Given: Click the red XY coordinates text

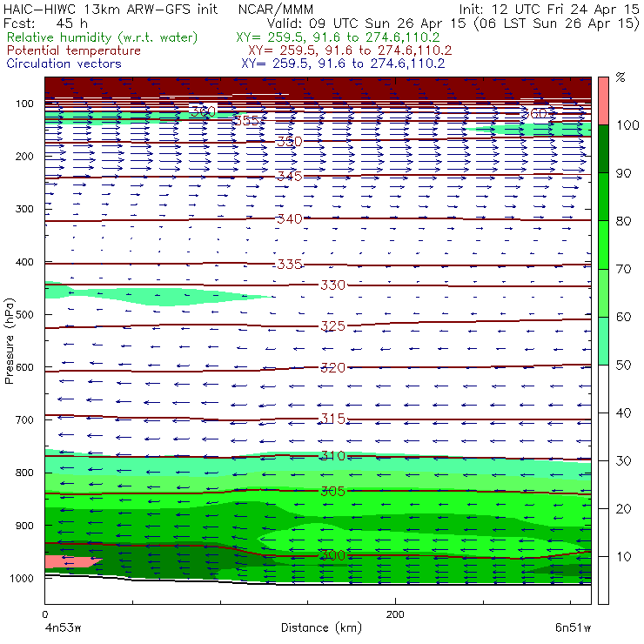Looking at the screenshot, I should (350, 50).
